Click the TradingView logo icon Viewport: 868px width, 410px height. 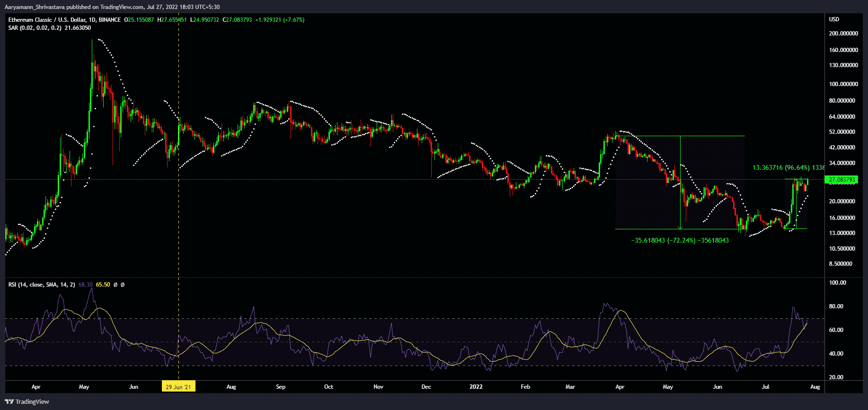pyautogui.click(x=9, y=401)
